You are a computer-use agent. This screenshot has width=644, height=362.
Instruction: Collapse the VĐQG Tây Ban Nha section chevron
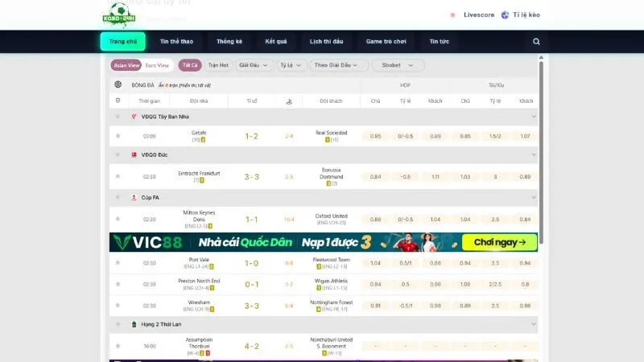tap(534, 117)
